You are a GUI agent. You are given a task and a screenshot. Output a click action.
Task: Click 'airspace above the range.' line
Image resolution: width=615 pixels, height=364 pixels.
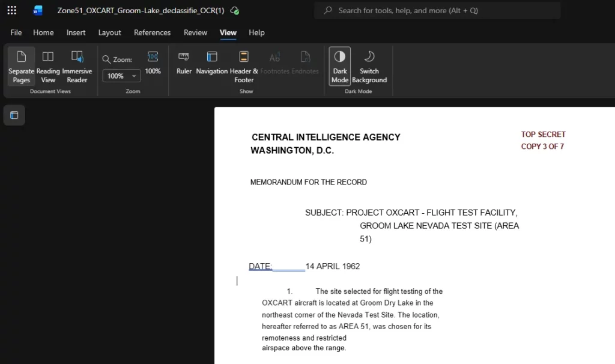pos(304,348)
